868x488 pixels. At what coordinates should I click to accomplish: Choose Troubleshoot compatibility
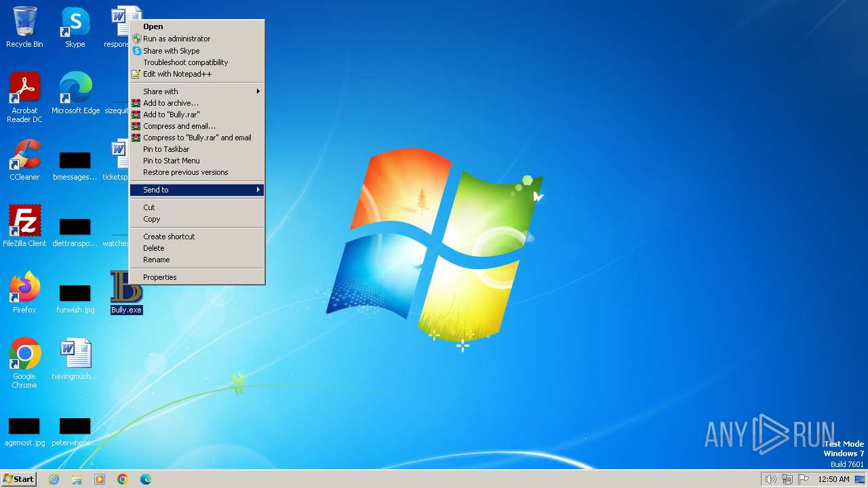(197, 62)
